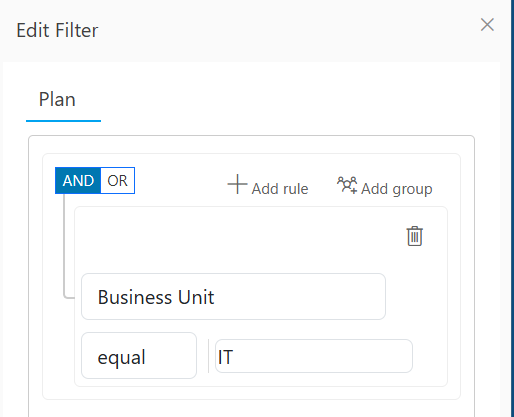Select the OR condition toggle
The width and height of the screenshot is (514, 417).
coord(117,181)
